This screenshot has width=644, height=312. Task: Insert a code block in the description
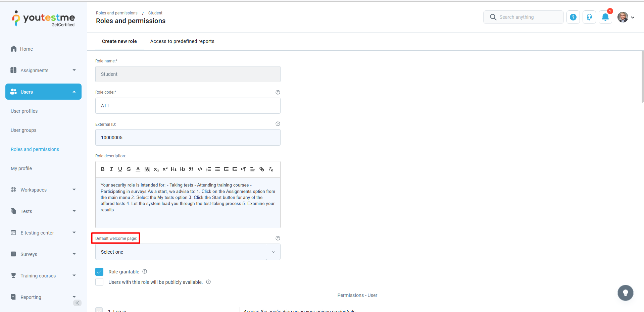200,169
